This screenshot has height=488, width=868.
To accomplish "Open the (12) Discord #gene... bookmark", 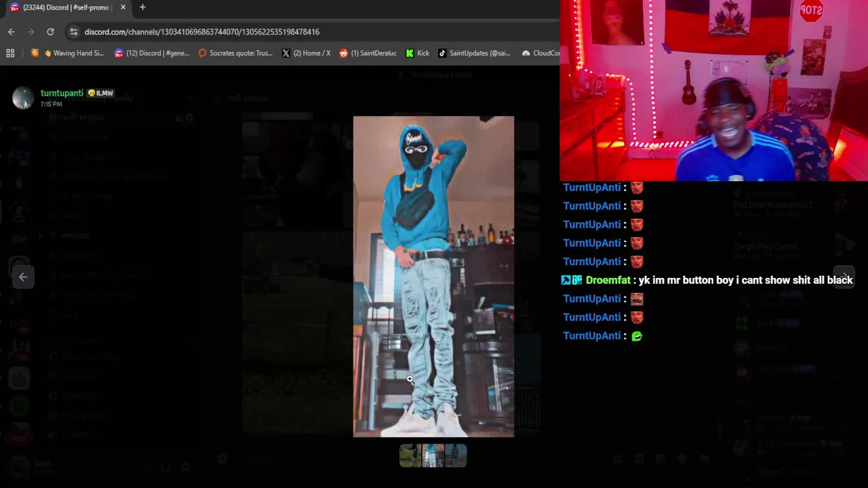I will click(x=152, y=53).
